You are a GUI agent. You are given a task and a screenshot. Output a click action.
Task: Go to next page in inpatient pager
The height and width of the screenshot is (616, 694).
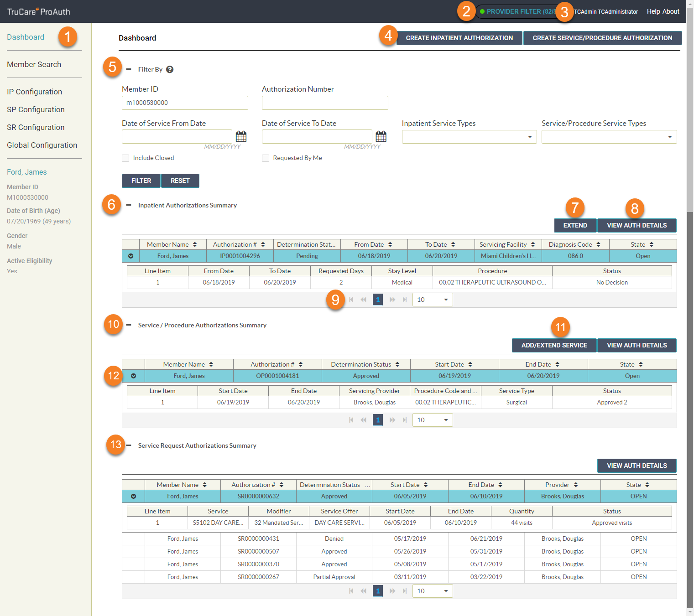point(392,300)
